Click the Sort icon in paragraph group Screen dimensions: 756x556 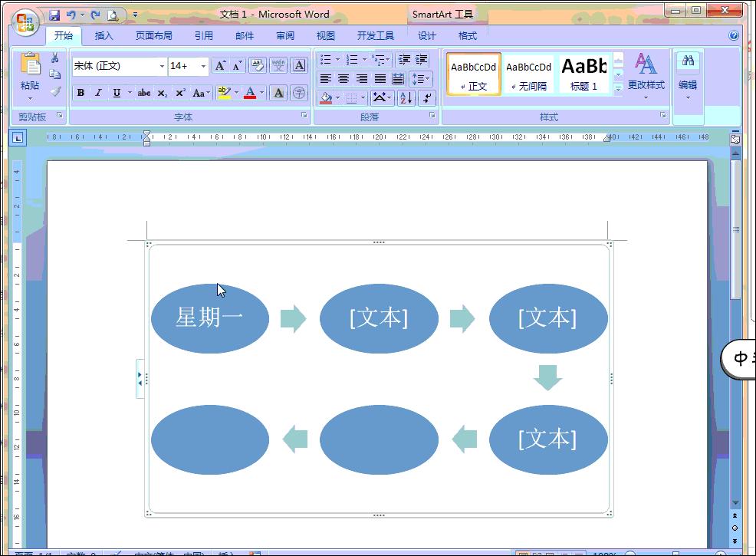[x=406, y=97]
